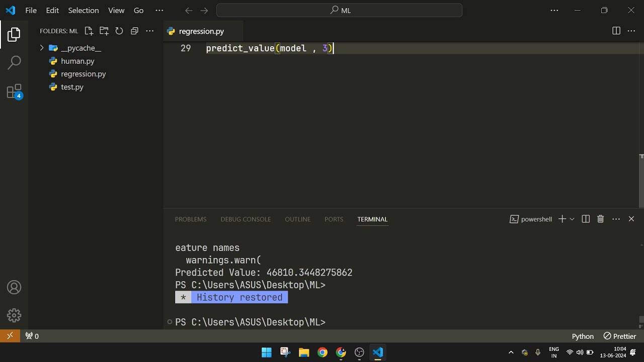The width and height of the screenshot is (644, 362).
Task: Open the Edit menu
Action: [x=52, y=11]
